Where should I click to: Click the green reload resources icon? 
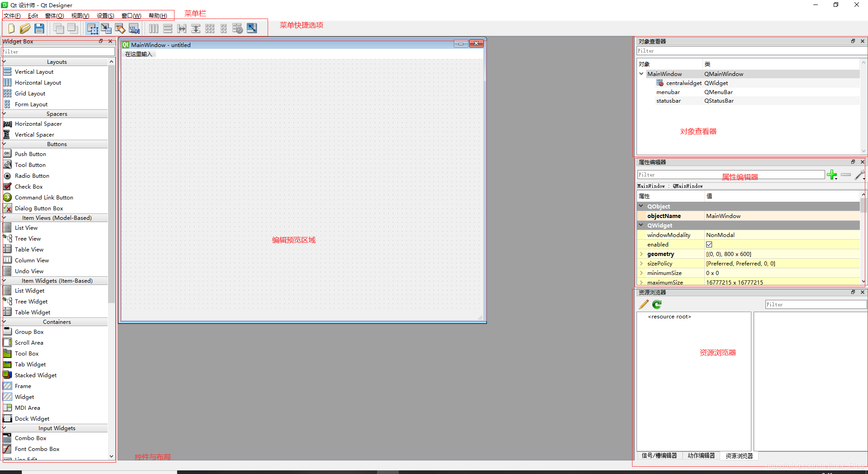tap(657, 304)
